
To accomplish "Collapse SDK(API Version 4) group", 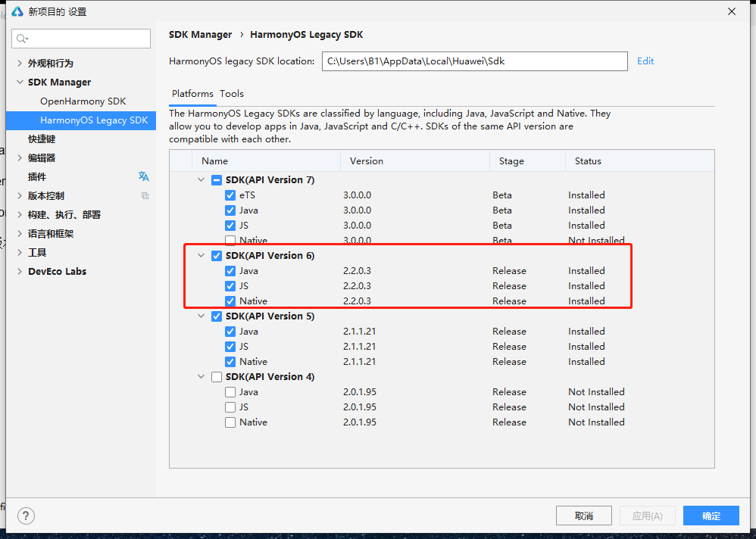I will 201,377.
